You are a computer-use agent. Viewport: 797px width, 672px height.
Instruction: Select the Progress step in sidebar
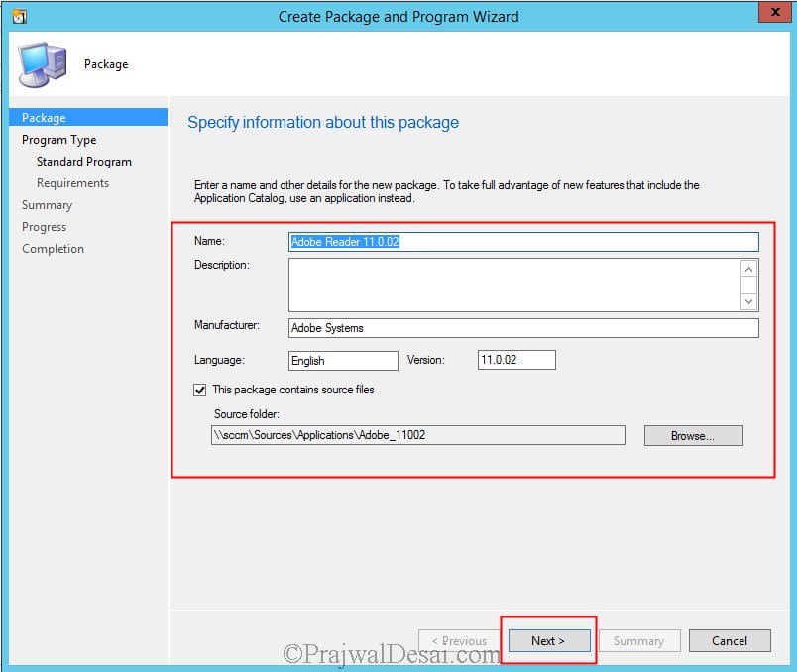44,227
